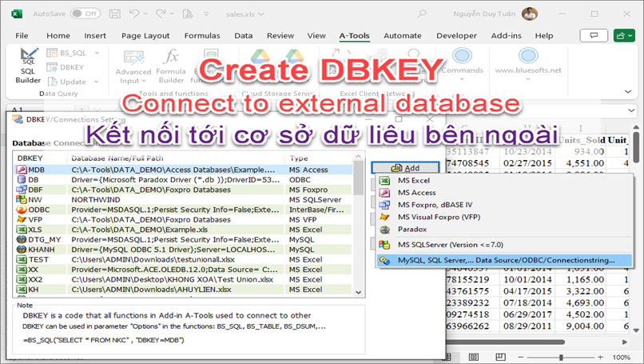This screenshot has width=644, height=364.
Task: Click the DBKEY column header
Action: click(41, 158)
